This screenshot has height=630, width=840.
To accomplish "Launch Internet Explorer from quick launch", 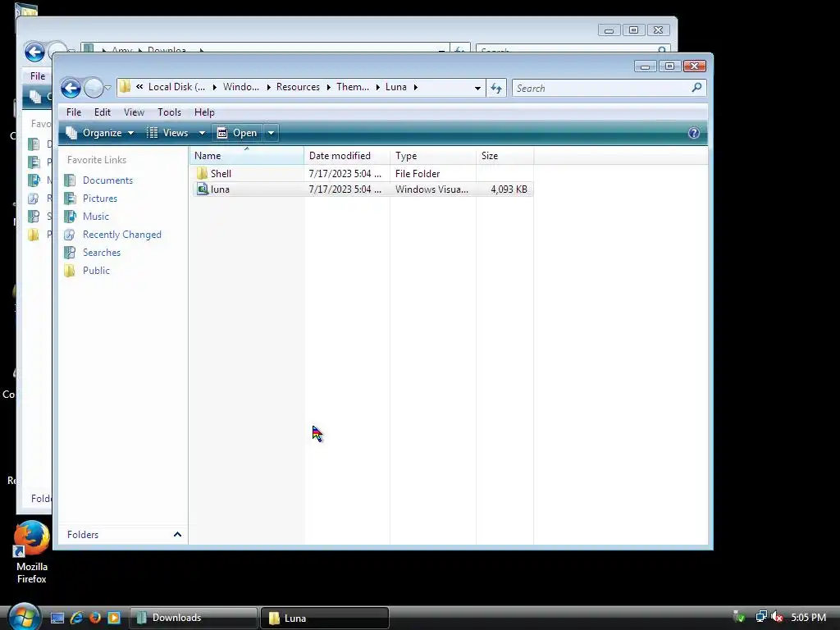I will pos(76,618).
